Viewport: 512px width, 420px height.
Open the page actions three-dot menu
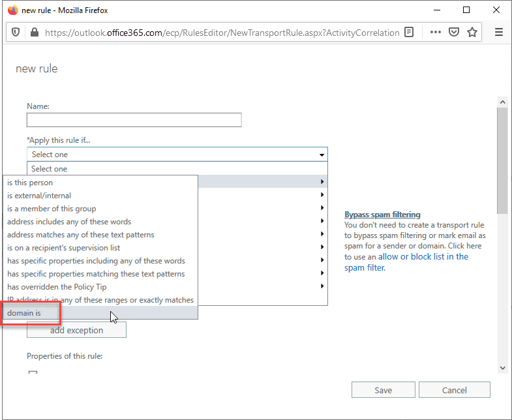pyautogui.click(x=436, y=32)
